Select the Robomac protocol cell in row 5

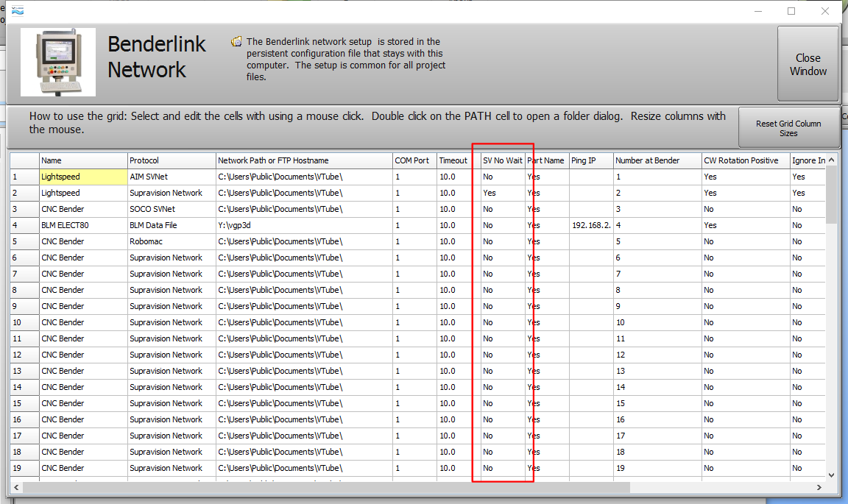point(172,241)
